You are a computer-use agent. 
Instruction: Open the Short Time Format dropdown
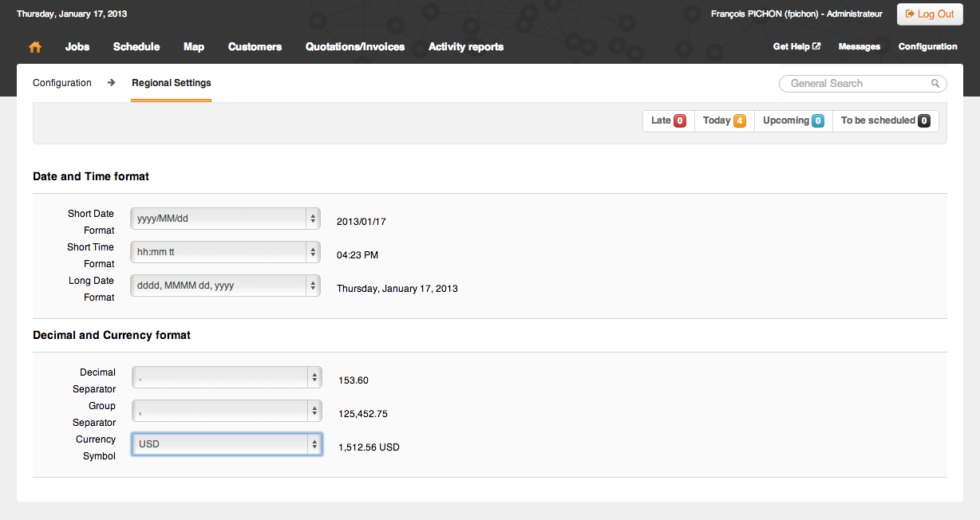pyautogui.click(x=226, y=252)
